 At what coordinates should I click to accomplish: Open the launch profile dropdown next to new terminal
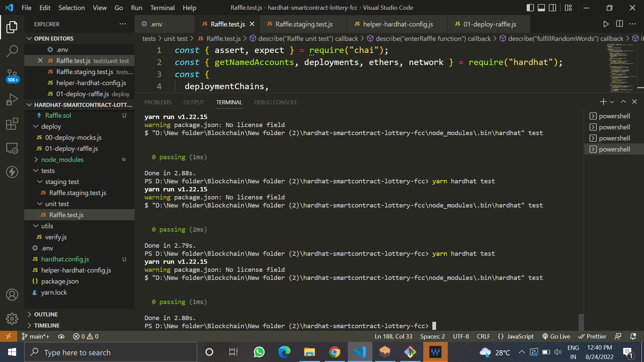pos(612,102)
